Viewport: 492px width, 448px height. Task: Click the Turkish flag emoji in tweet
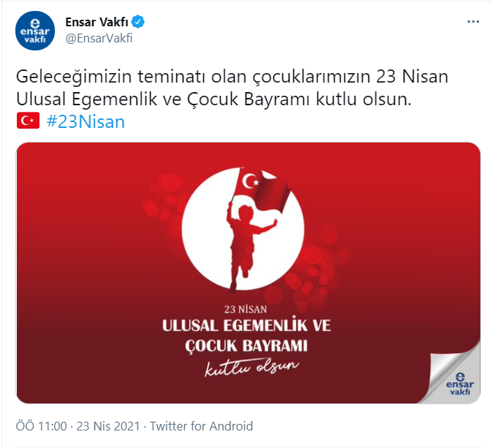click(28, 121)
